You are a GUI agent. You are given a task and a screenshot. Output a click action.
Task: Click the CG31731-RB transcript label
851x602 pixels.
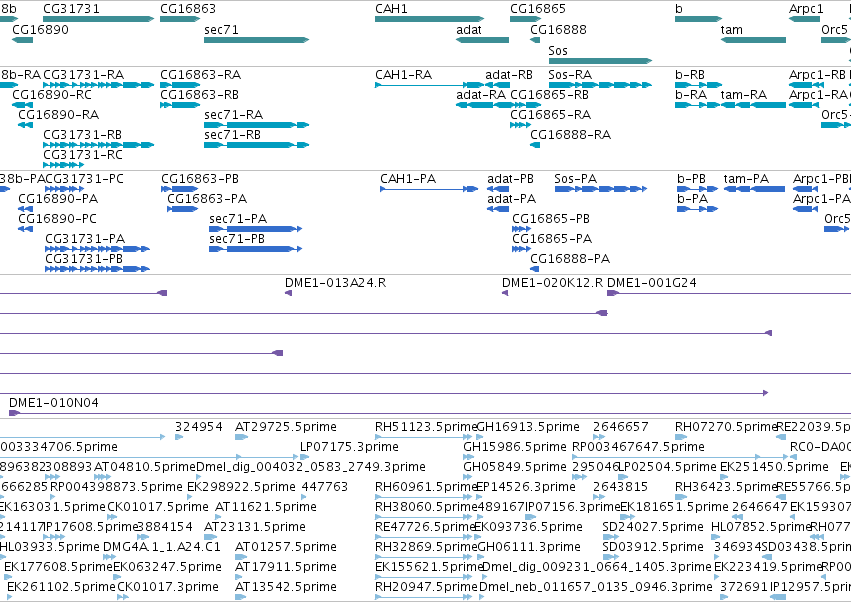tap(82, 134)
